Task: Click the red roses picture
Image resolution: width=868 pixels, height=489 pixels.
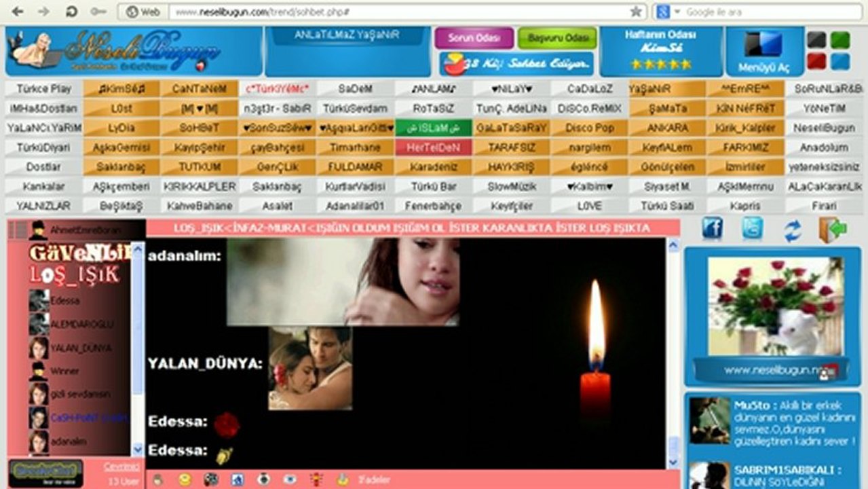Action: pyautogui.click(x=775, y=306)
